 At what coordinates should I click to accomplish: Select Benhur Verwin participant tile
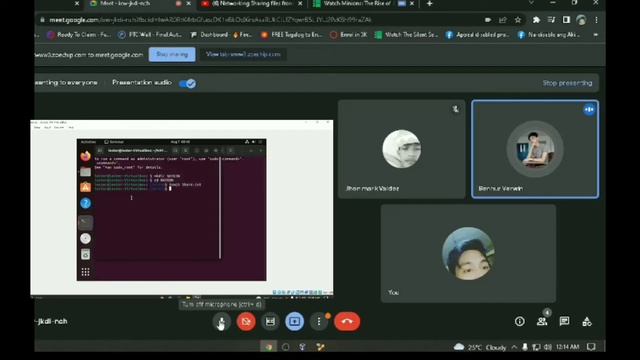coord(535,149)
